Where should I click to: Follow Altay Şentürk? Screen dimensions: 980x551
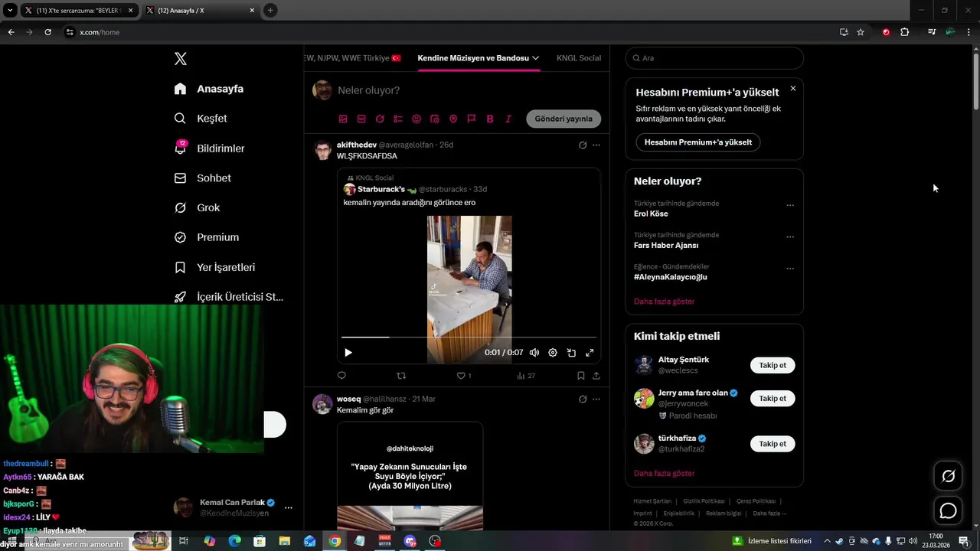tap(773, 366)
